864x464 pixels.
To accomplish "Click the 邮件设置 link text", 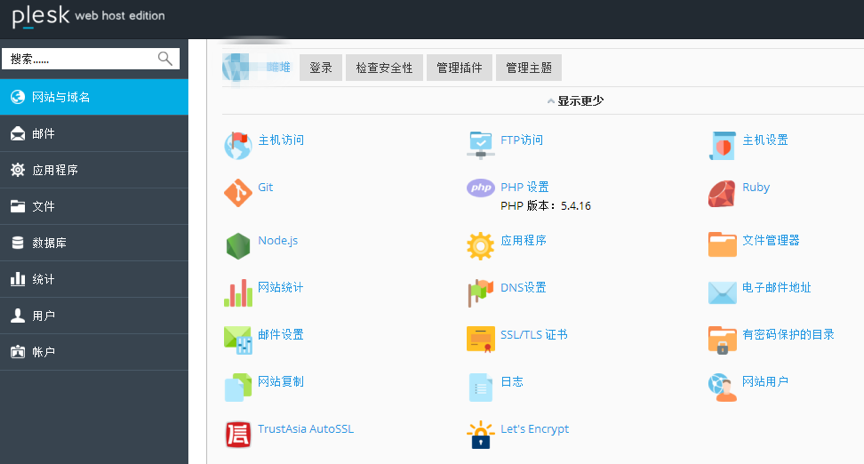I will [x=281, y=334].
